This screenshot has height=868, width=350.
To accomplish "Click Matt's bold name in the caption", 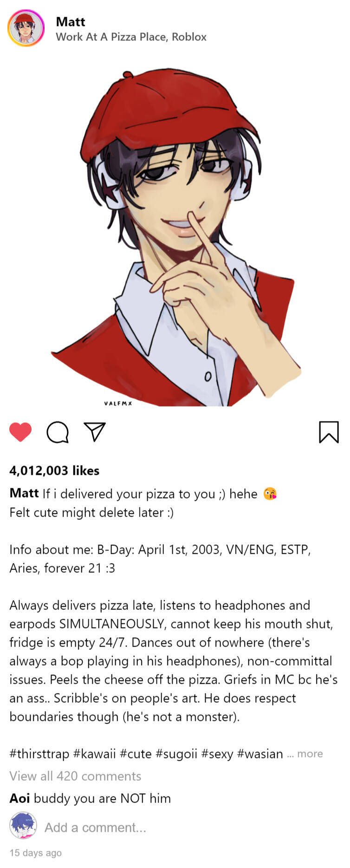I will (x=24, y=493).
